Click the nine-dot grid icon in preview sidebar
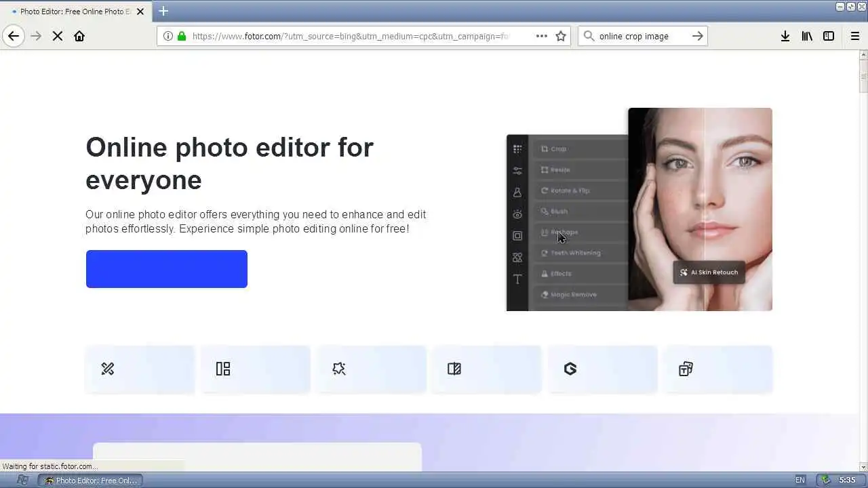This screenshot has width=868, height=488. pos(517,149)
